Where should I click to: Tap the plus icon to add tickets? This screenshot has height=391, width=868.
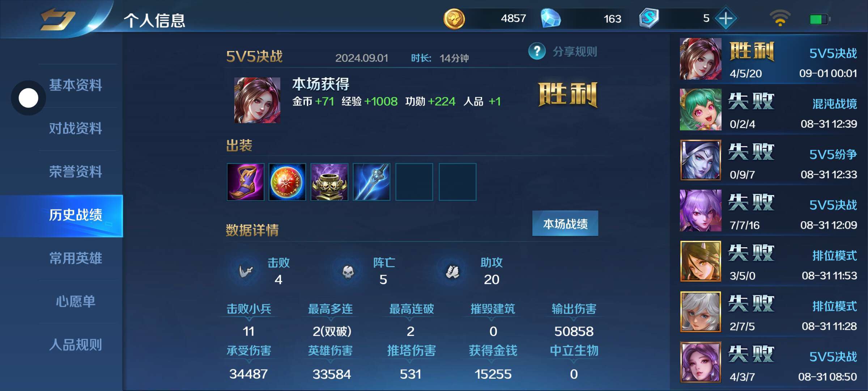726,18
